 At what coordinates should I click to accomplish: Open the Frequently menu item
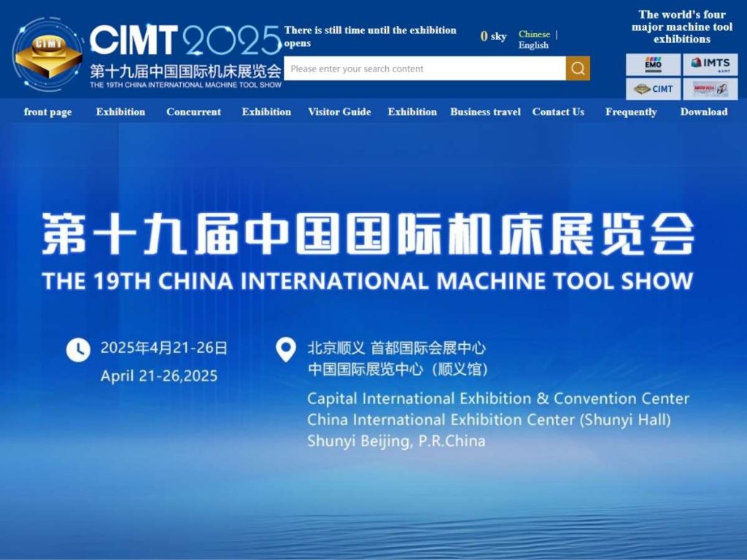631,112
